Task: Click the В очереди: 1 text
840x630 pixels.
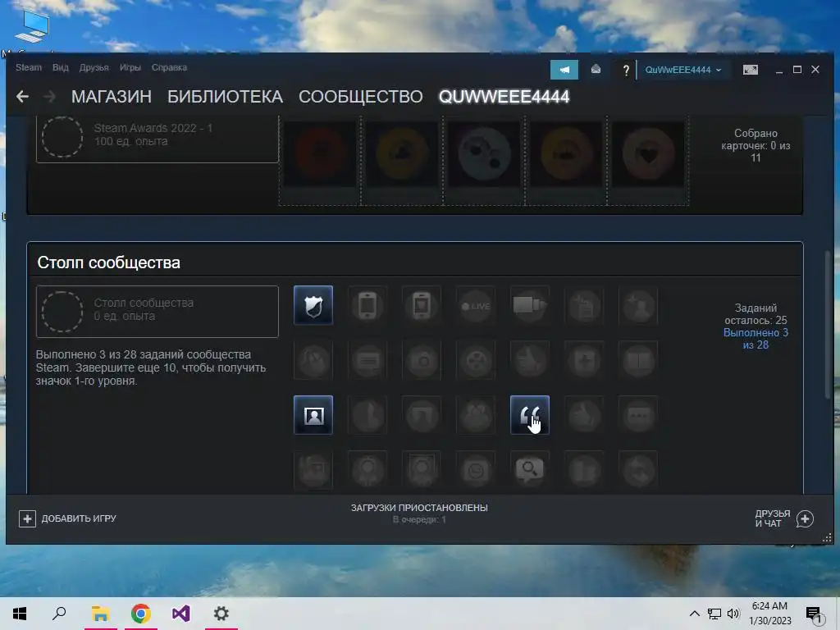Action: pos(419,519)
